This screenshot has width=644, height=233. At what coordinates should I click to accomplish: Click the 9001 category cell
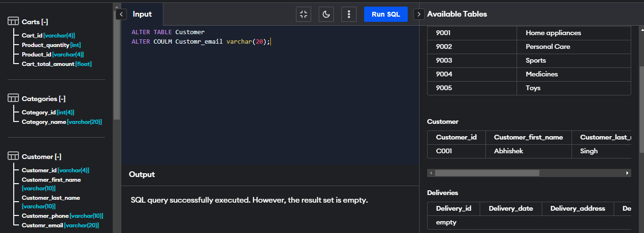pyautogui.click(x=472, y=33)
